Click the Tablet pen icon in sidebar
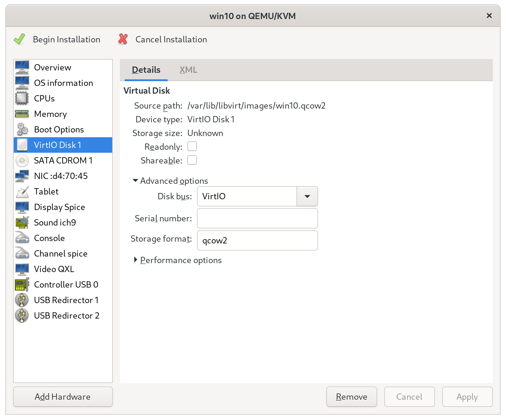Image resolution: width=506 pixels, height=420 pixels. coord(22,192)
